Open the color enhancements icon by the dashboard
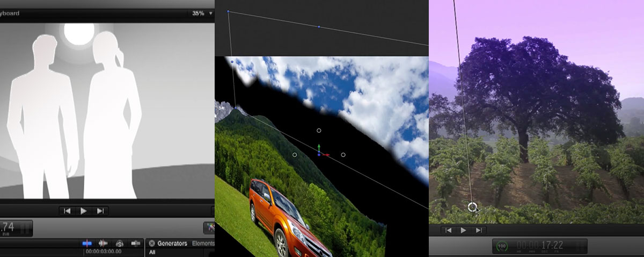The height and width of the screenshot is (257, 644). pyautogui.click(x=209, y=227)
